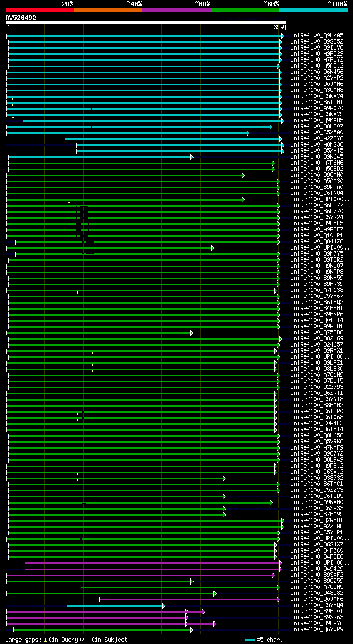Click the cyan ~100% identity legend segment
Viewport: 353px width, 644px height.
point(313,9)
